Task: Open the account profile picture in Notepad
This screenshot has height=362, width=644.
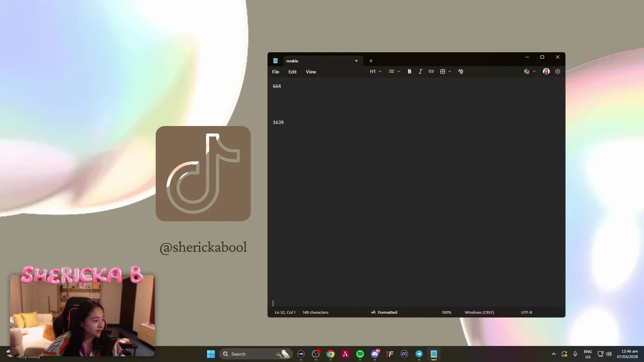Action: point(546,71)
